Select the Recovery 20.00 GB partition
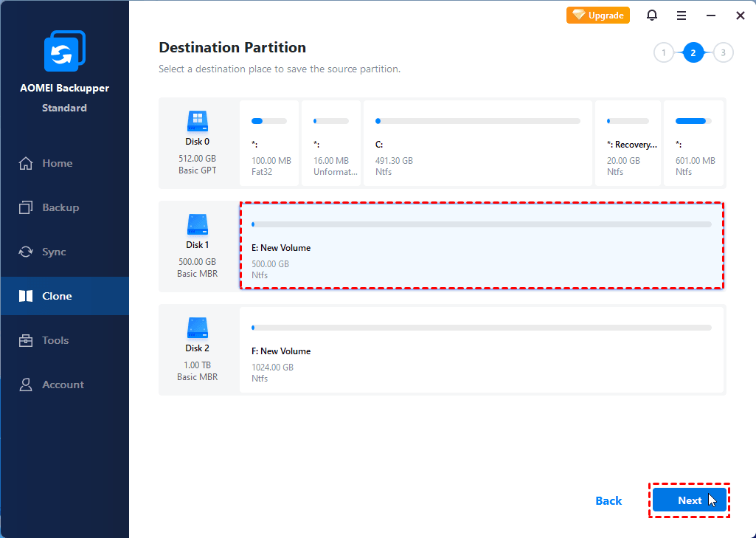 tap(627, 144)
